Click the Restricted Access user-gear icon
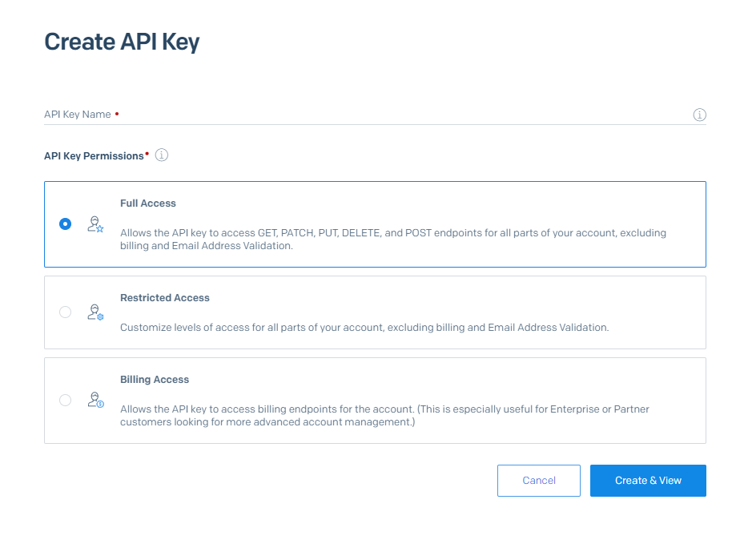The height and width of the screenshot is (560, 736). coord(95,312)
